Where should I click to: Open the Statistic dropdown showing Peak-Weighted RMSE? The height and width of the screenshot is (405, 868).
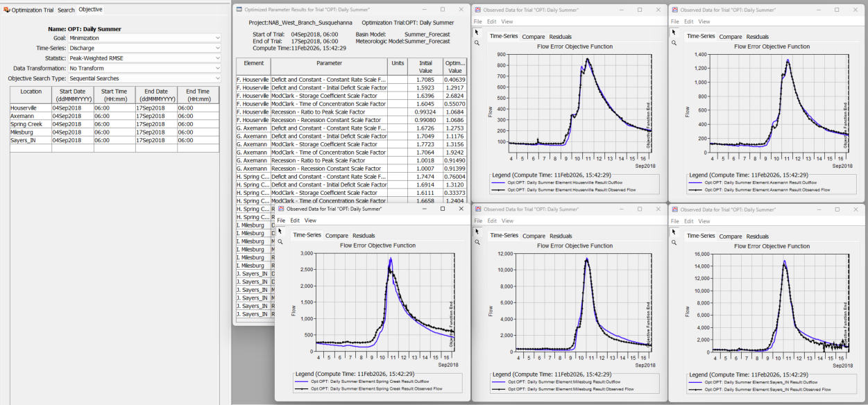144,58
